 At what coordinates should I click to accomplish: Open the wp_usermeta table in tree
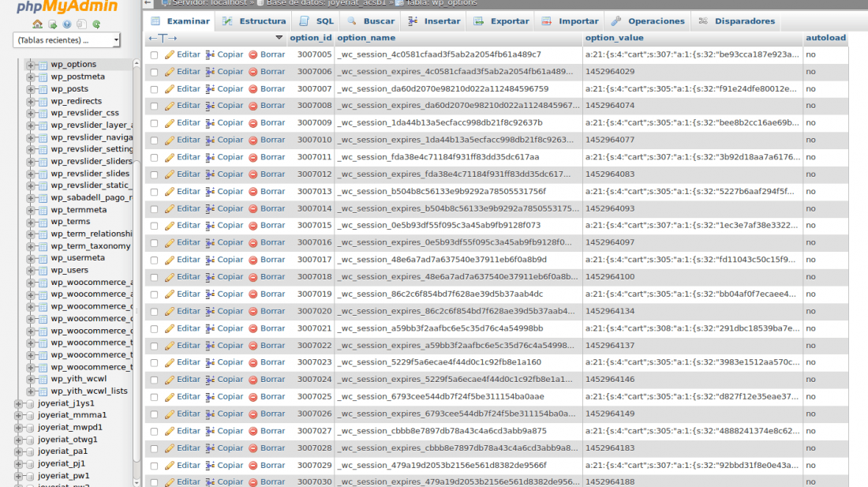click(x=77, y=258)
